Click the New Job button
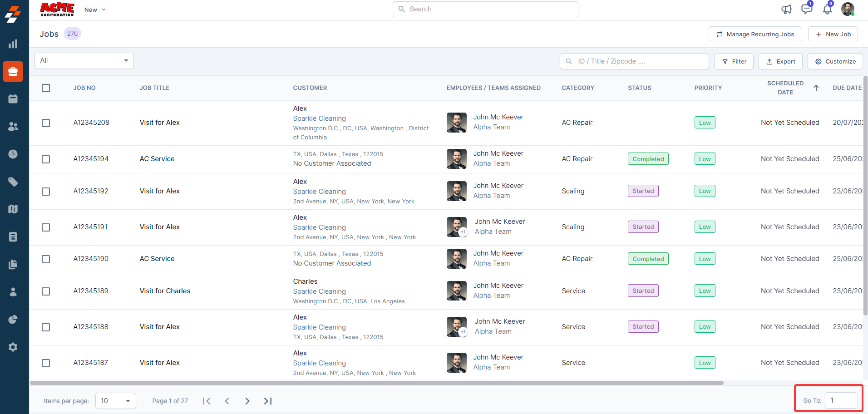Screen dimensions: 868x414 tap(833, 34)
